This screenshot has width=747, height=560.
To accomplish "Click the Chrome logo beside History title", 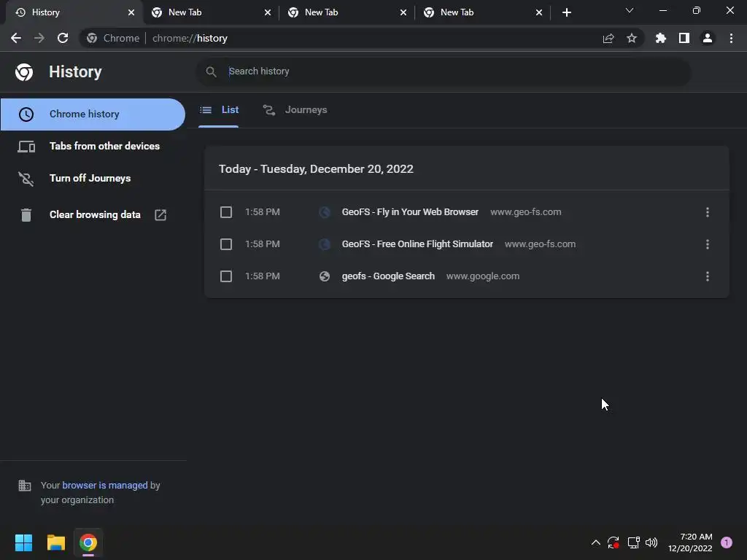I will pyautogui.click(x=24, y=72).
